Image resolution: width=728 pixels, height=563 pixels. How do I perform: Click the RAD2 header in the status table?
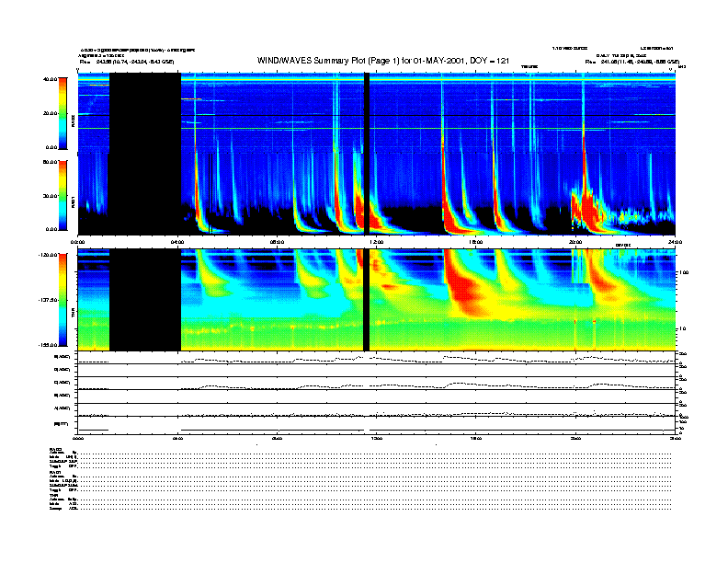point(56,449)
